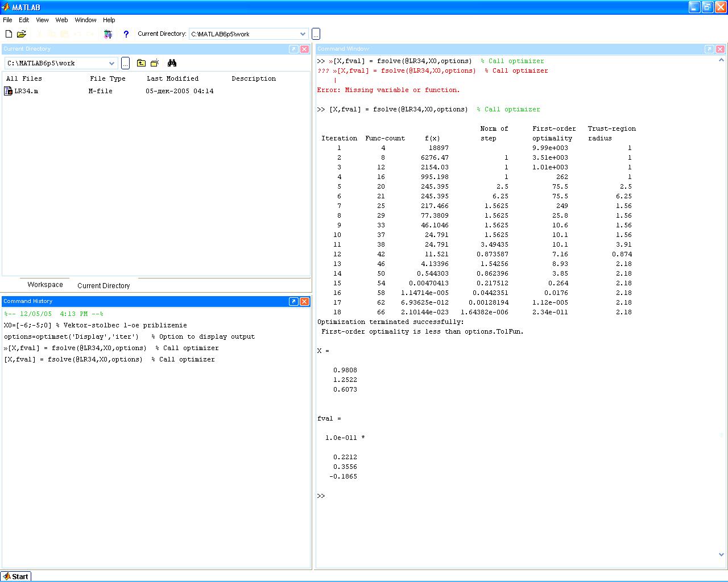Click fval scale factor 1.0e-011 *
The image size is (728, 582).
point(345,438)
